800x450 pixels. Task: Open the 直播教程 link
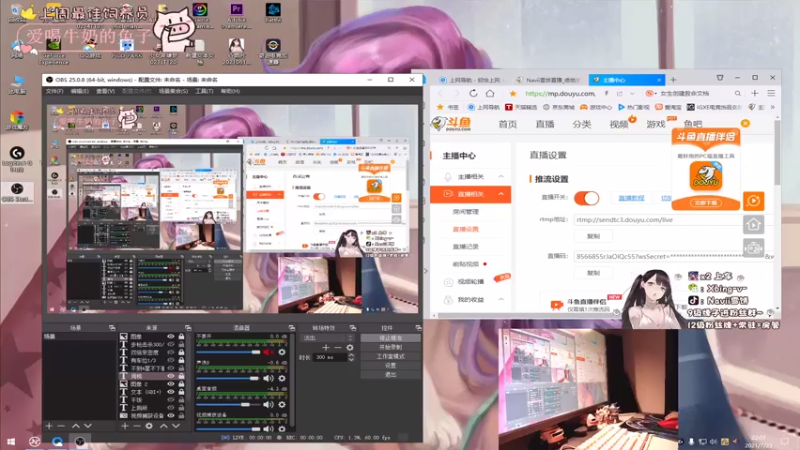[x=631, y=198]
